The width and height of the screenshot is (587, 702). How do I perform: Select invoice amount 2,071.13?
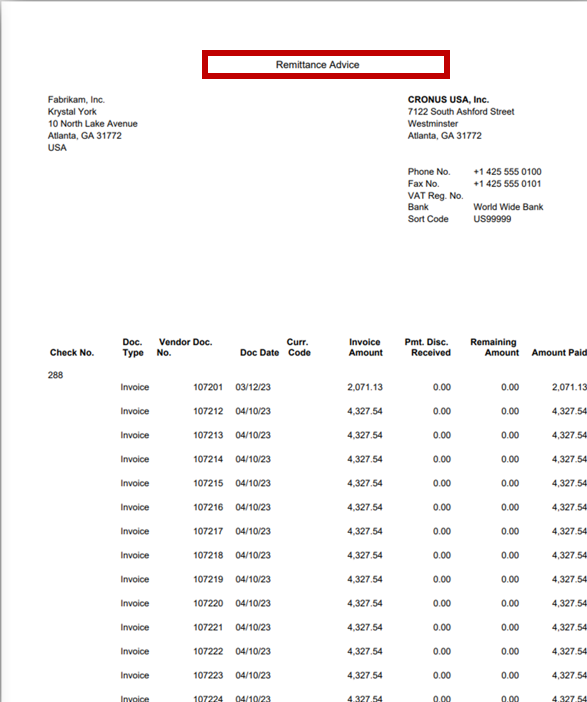coord(365,387)
